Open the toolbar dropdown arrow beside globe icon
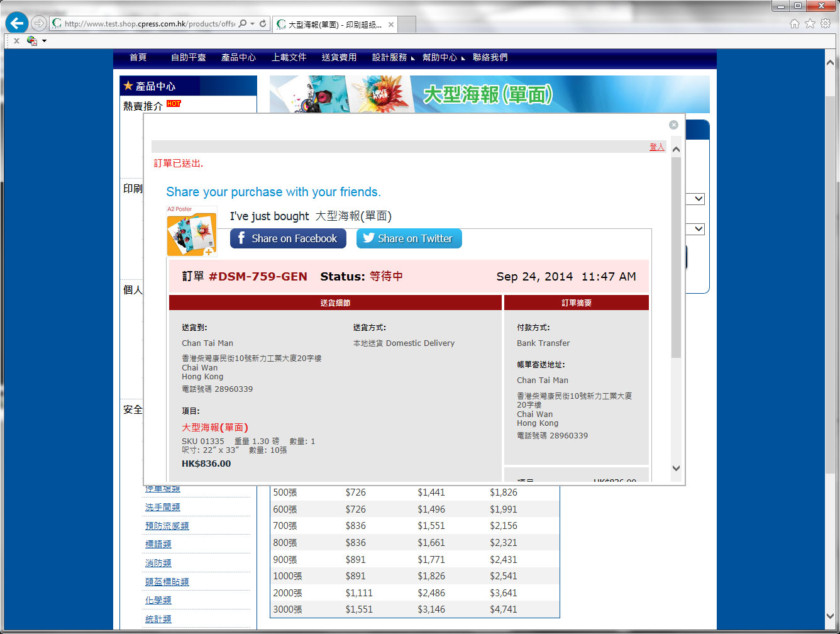This screenshot has width=840, height=634. coord(44,41)
